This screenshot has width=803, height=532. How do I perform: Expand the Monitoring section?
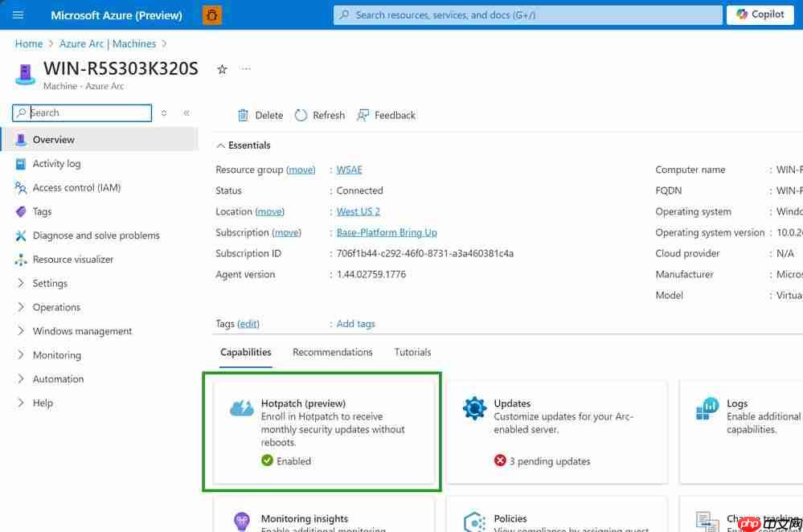tap(57, 354)
